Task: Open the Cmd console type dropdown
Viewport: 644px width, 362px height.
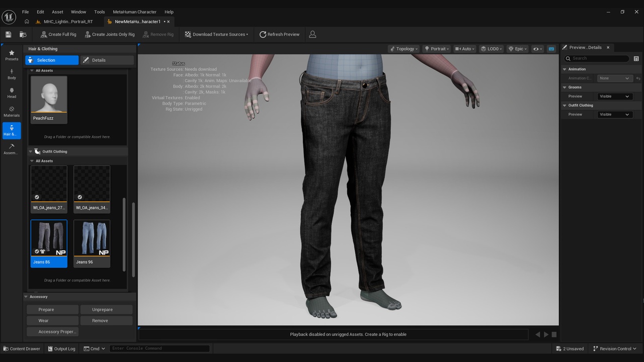Action: pyautogui.click(x=94, y=348)
